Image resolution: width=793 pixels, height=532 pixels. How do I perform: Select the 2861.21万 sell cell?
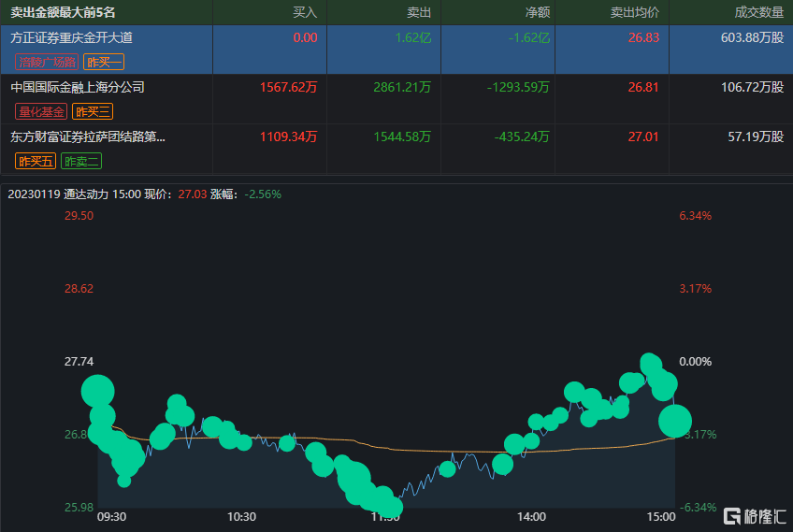(x=402, y=88)
